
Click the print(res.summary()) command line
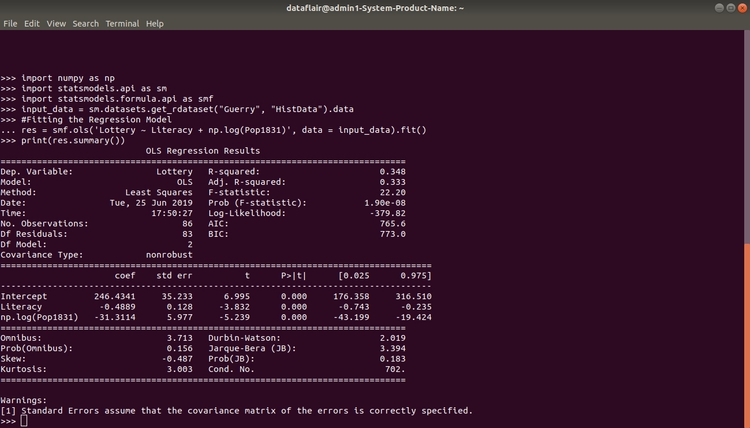click(80, 140)
